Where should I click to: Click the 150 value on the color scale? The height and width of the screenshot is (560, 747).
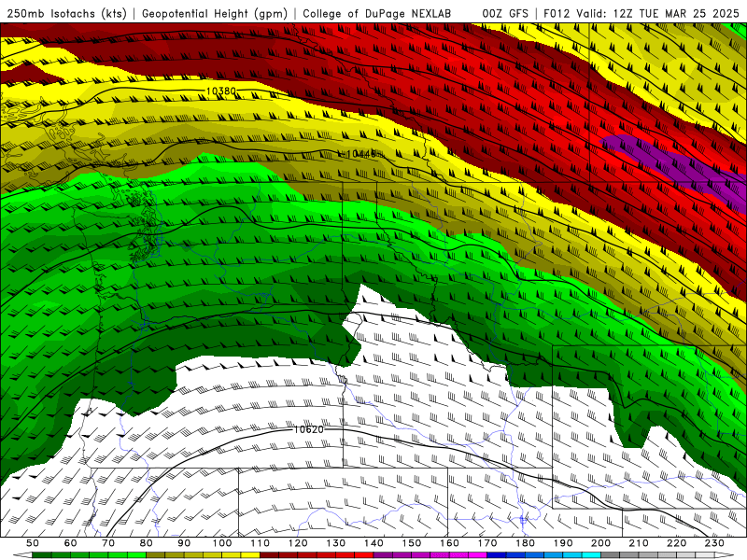[412, 543]
